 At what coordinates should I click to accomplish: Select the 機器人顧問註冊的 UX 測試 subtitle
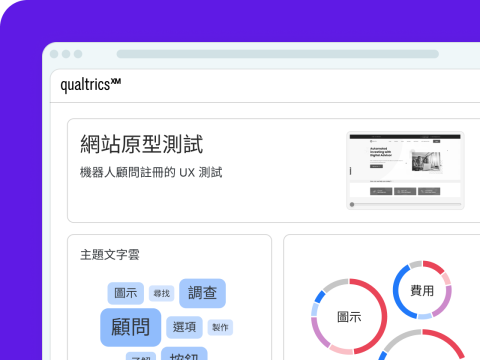click(x=151, y=172)
